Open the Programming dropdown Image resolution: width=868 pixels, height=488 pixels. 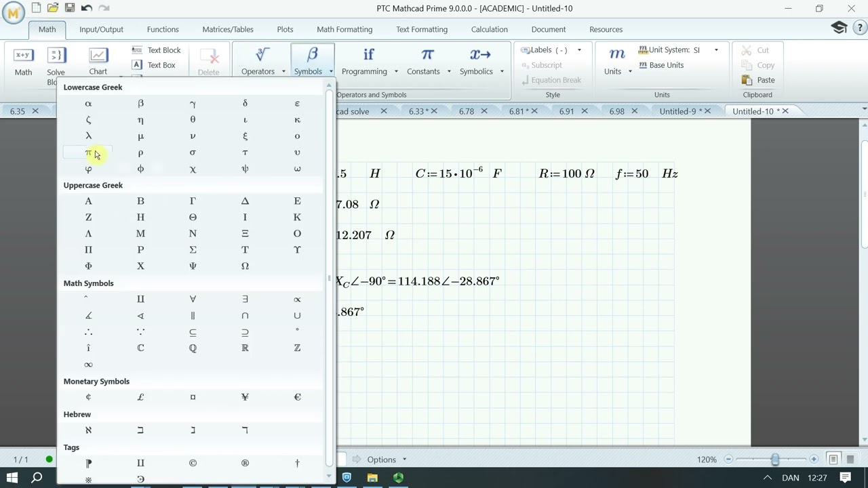pyautogui.click(x=369, y=61)
